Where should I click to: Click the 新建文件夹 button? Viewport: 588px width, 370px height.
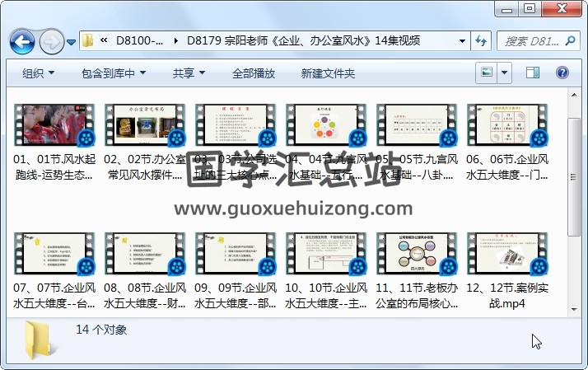[x=328, y=73]
